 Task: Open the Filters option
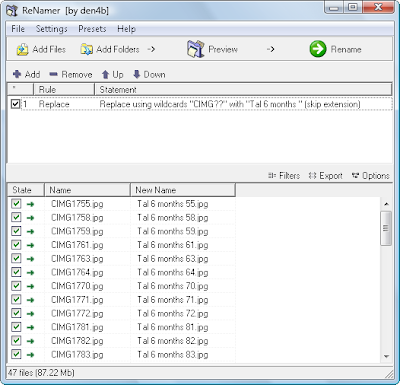tap(284, 175)
